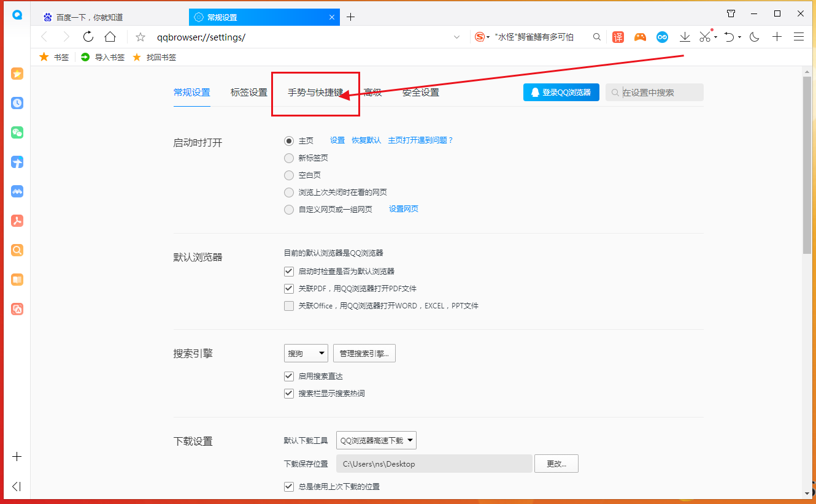Go to home page icon
The height and width of the screenshot is (504, 816).
110,37
